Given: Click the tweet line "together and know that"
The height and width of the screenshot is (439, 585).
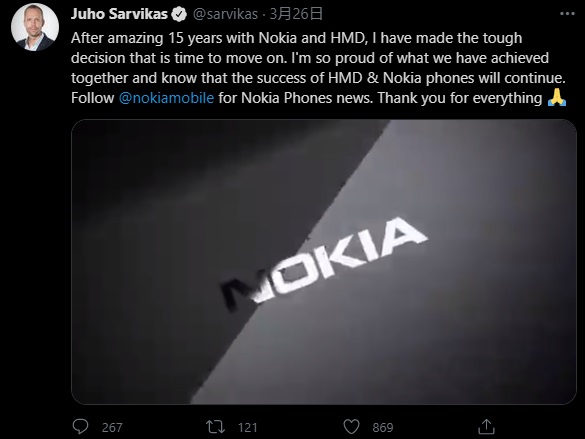Looking at the screenshot, I should pyautogui.click(x=318, y=78).
